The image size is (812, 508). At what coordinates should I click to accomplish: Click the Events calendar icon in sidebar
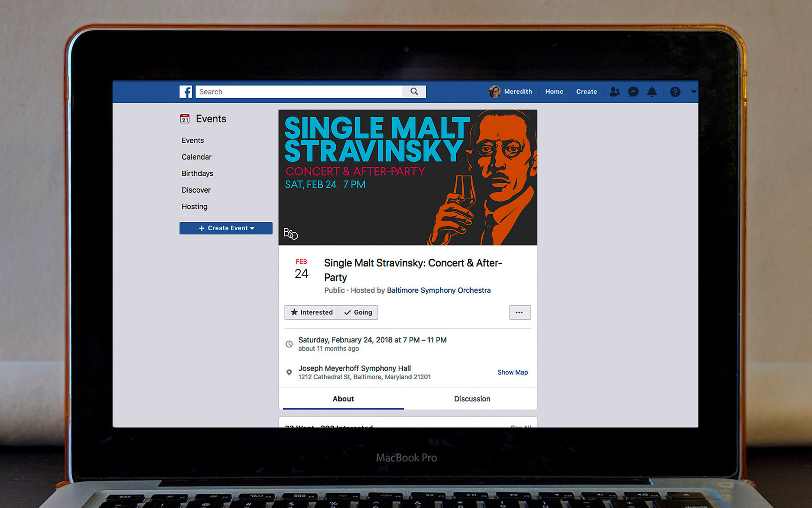[185, 119]
